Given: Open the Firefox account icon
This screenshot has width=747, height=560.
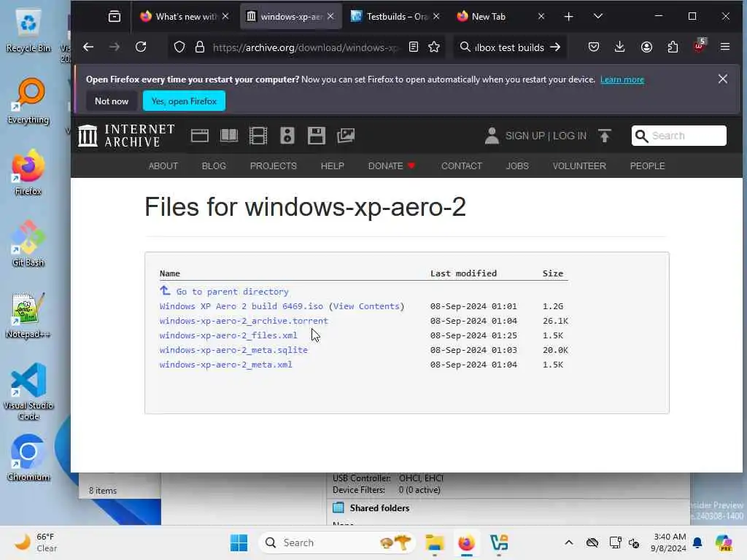Looking at the screenshot, I should (646, 47).
